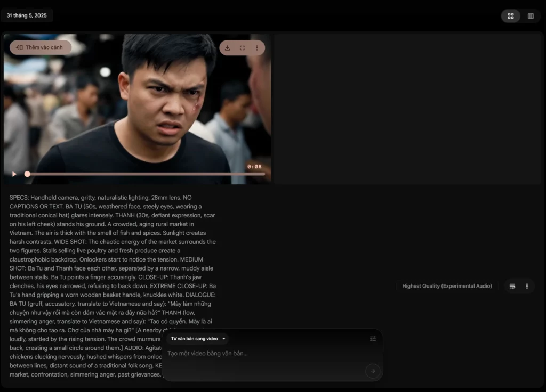546x392 pixels.
Task: Open the video in fullscreen view
Action: point(242,47)
